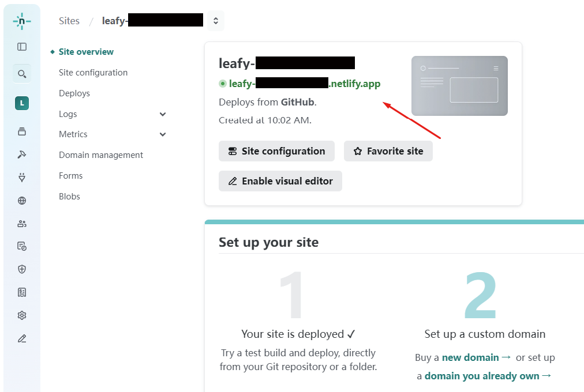Click the site preview thumbnail
This screenshot has height=392, width=584.
[x=459, y=86]
